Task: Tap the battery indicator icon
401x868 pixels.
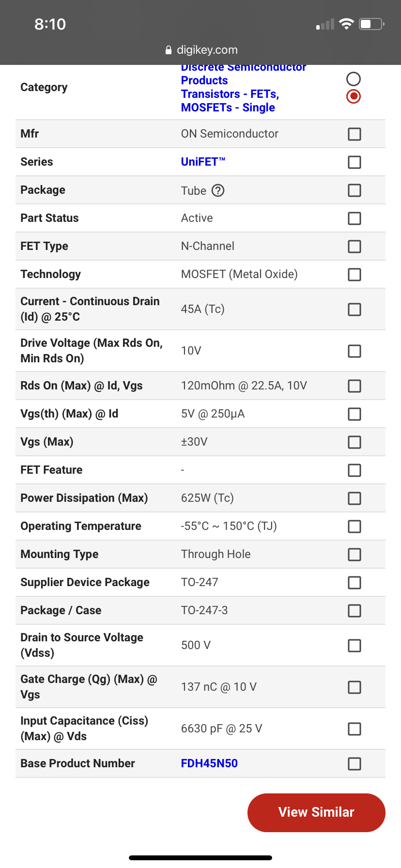Action: [371, 24]
